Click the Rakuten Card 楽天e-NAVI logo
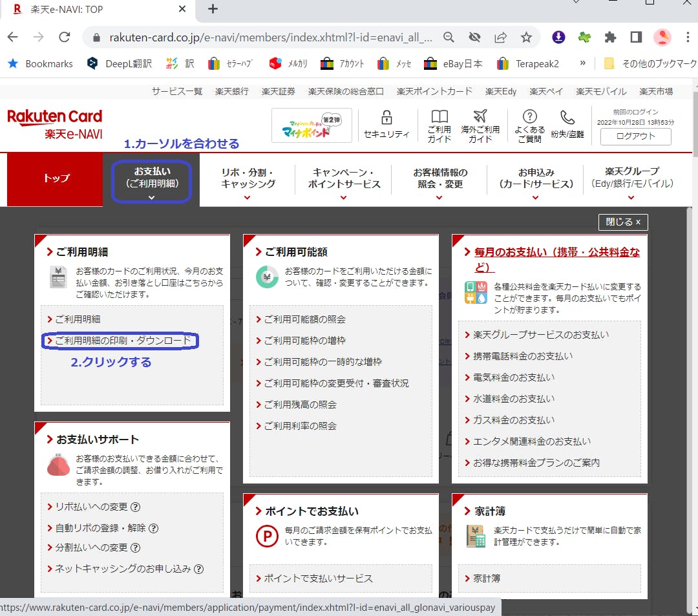The image size is (698, 616). [x=55, y=123]
